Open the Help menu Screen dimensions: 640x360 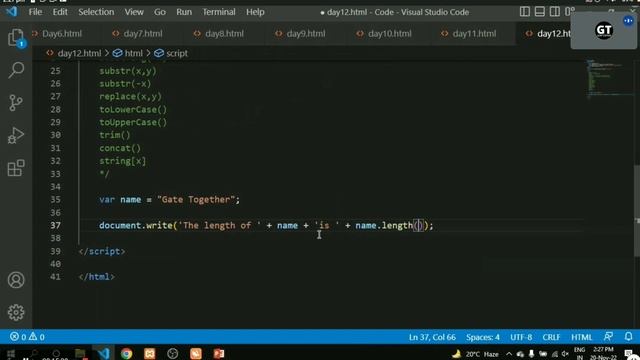(255, 12)
